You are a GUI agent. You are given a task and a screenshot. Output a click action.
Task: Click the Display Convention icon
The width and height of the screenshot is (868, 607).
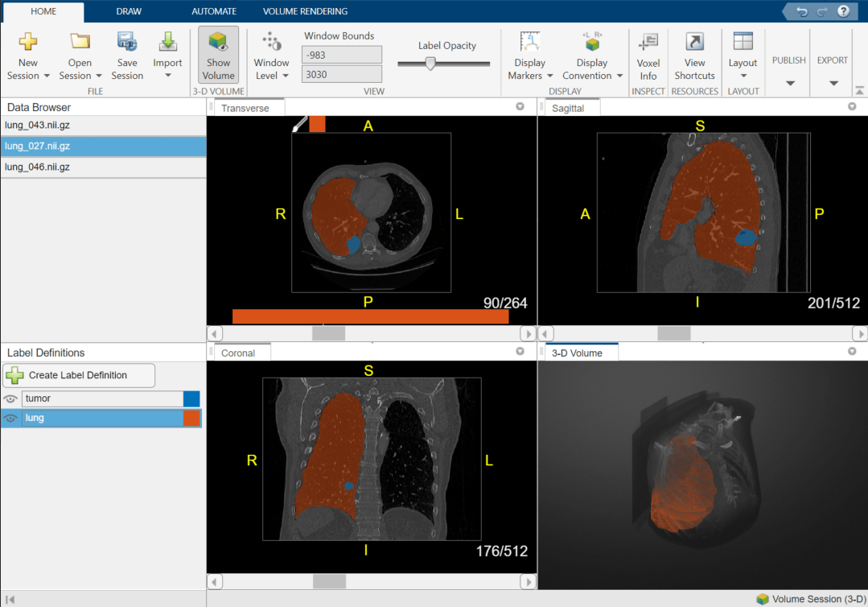point(591,42)
